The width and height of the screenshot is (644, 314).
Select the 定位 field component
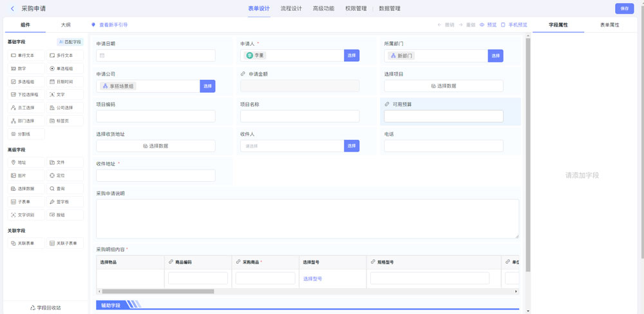tap(64, 175)
